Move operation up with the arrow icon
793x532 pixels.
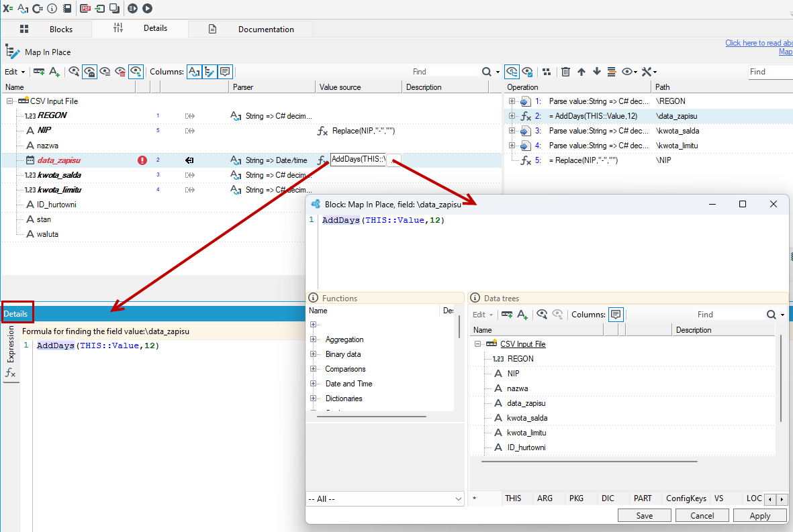click(x=581, y=72)
